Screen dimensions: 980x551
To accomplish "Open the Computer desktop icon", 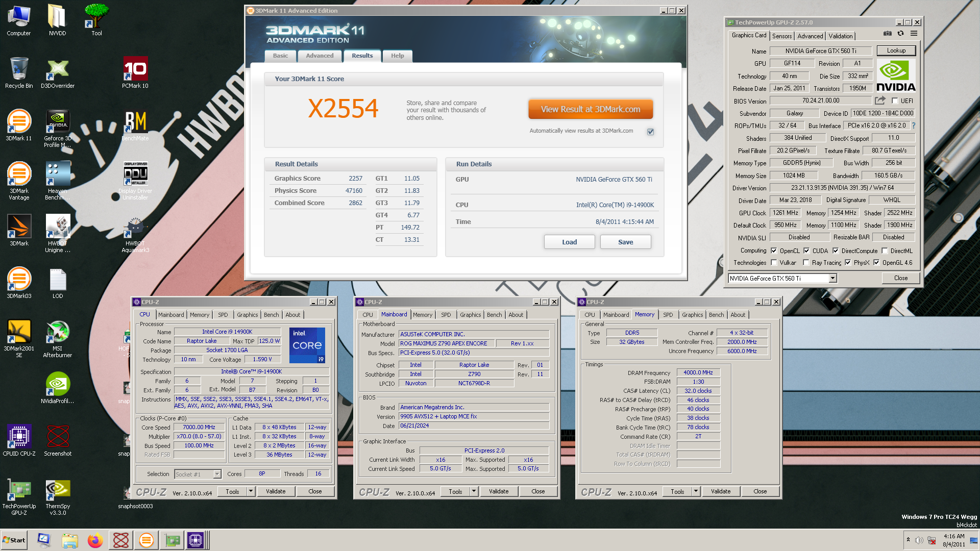I will tap(19, 20).
